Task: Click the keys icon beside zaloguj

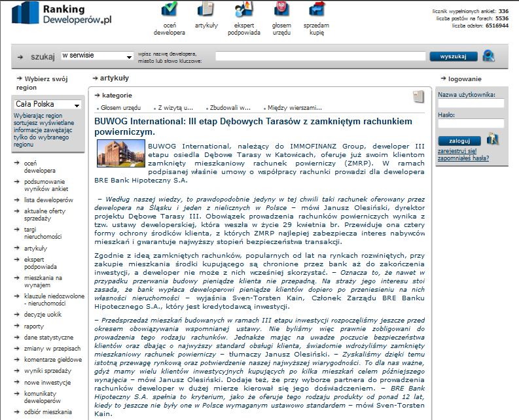Action: (493, 139)
